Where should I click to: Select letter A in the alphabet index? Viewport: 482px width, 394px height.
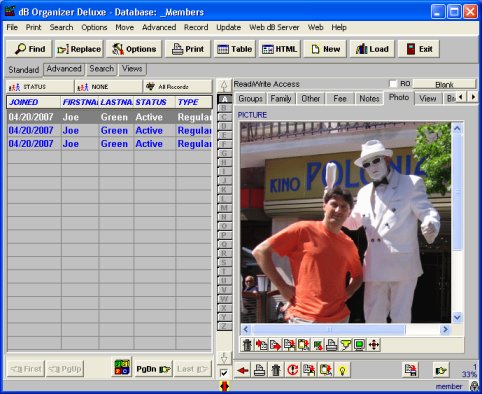tap(224, 99)
